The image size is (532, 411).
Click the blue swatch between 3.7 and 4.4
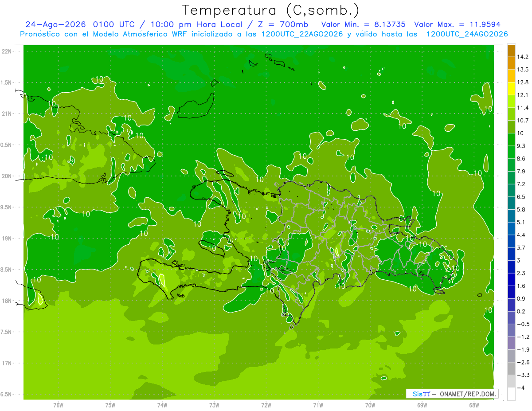coord(511,241)
